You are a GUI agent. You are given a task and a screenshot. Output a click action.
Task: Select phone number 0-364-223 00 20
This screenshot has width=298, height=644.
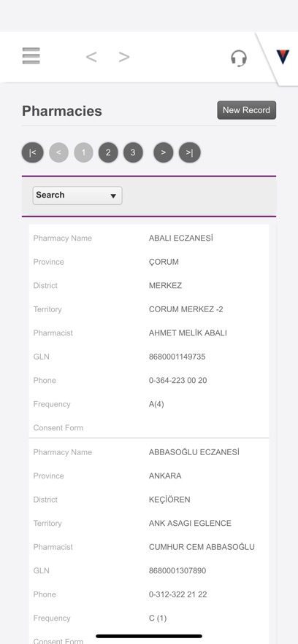(178, 380)
